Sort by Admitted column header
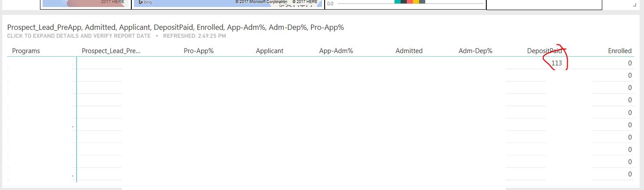 pyautogui.click(x=409, y=51)
